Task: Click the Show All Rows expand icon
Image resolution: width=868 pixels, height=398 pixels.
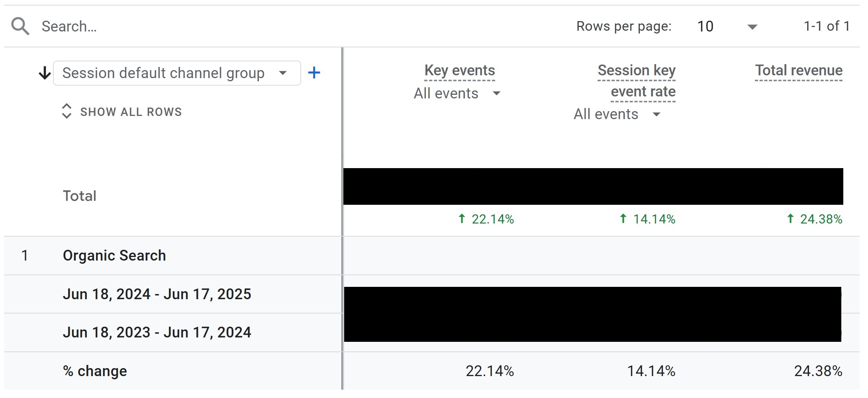Action: [67, 111]
